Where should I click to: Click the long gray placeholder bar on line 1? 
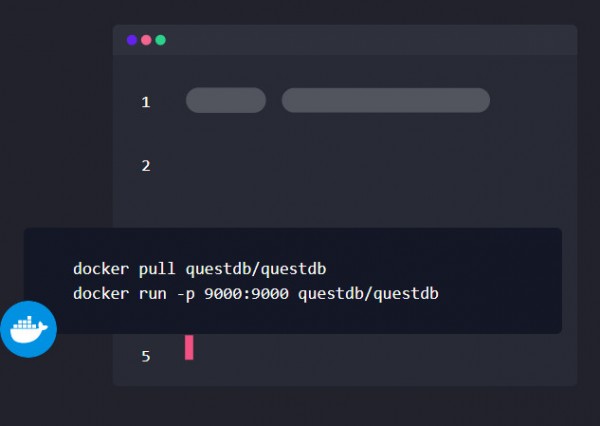[x=385, y=100]
